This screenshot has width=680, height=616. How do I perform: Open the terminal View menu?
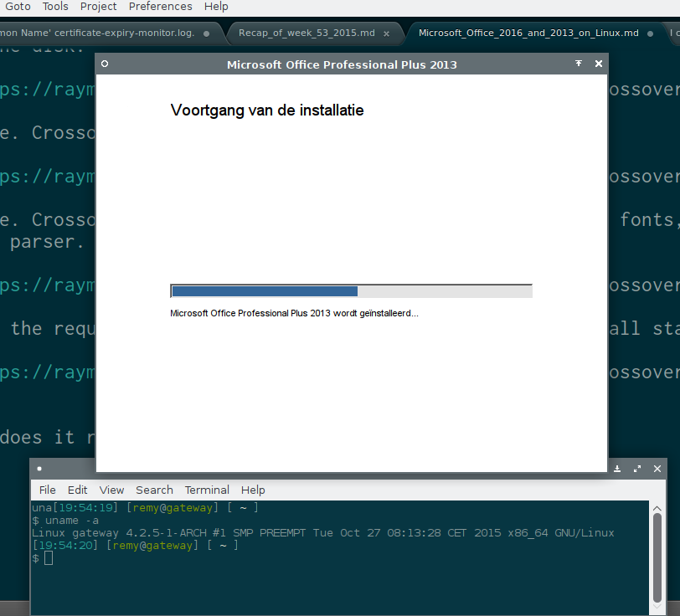click(x=111, y=490)
